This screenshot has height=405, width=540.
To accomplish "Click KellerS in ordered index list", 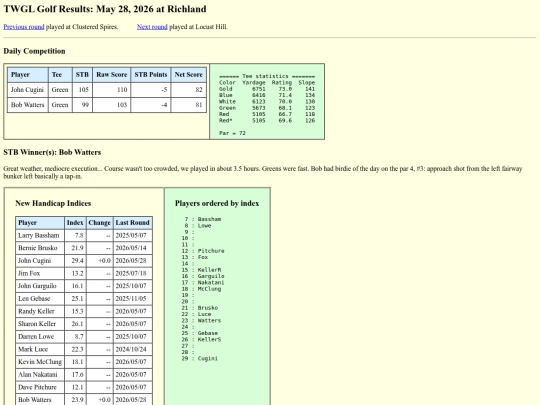I will pyautogui.click(x=209, y=340).
